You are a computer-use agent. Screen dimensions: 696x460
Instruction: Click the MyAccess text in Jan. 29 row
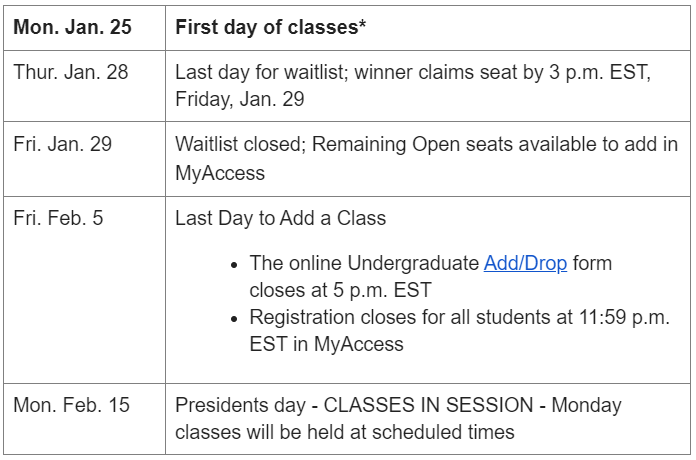pyautogui.click(x=220, y=173)
